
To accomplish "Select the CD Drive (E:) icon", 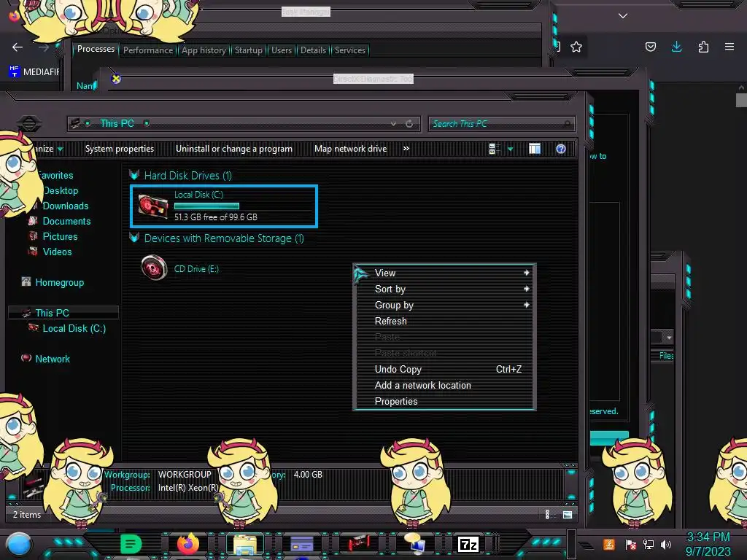I will [155, 268].
